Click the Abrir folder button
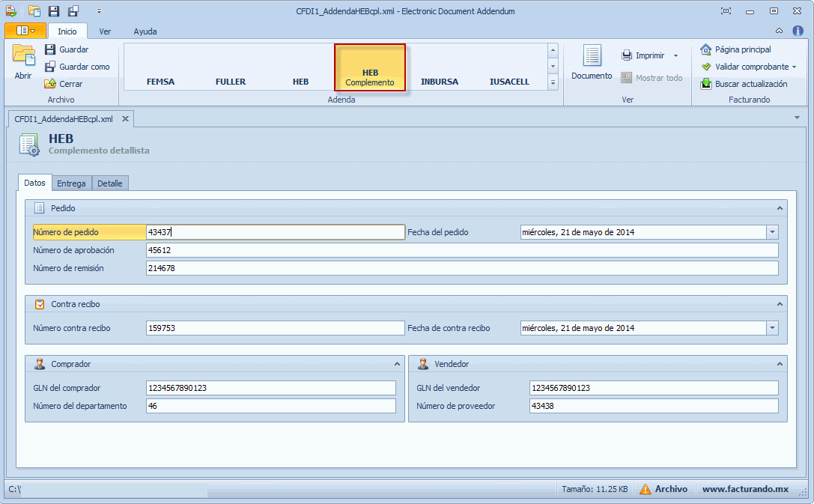 pos(23,61)
